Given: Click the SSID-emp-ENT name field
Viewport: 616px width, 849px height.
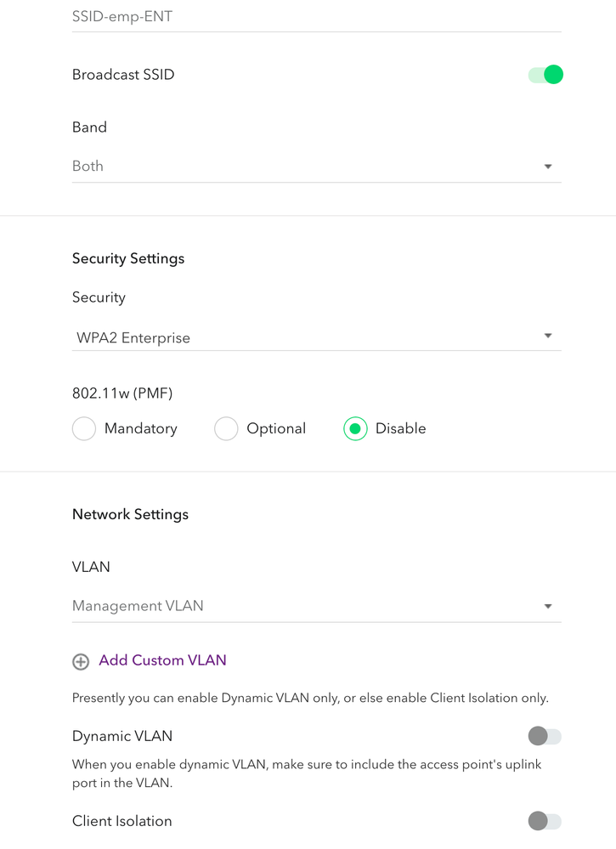Looking at the screenshot, I should coord(317,17).
